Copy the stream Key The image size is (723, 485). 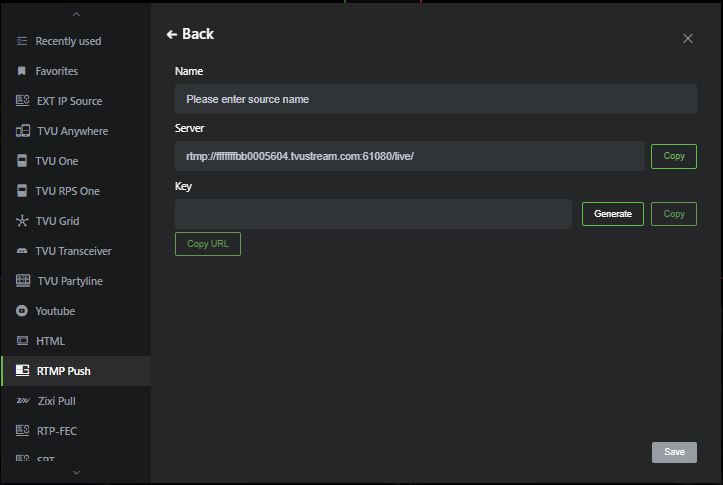(673, 214)
